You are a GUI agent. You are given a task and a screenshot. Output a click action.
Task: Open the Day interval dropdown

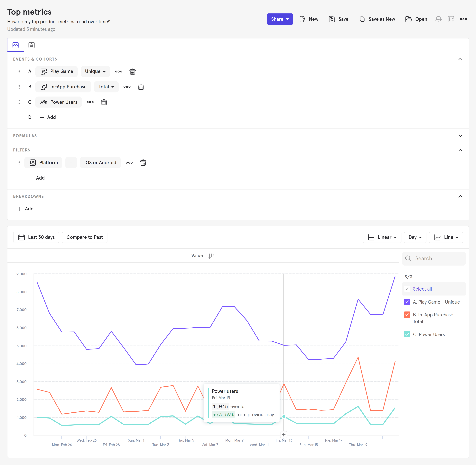click(415, 237)
